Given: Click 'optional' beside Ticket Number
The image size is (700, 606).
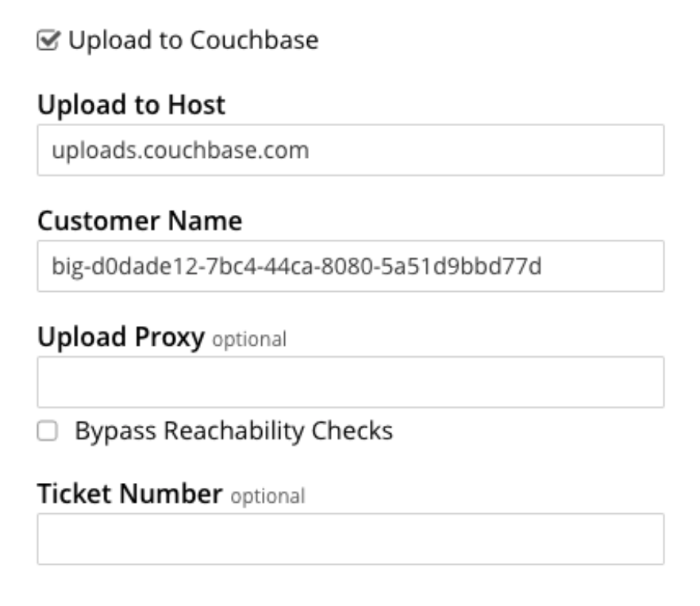Looking at the screenshot, I should point(267,497).
